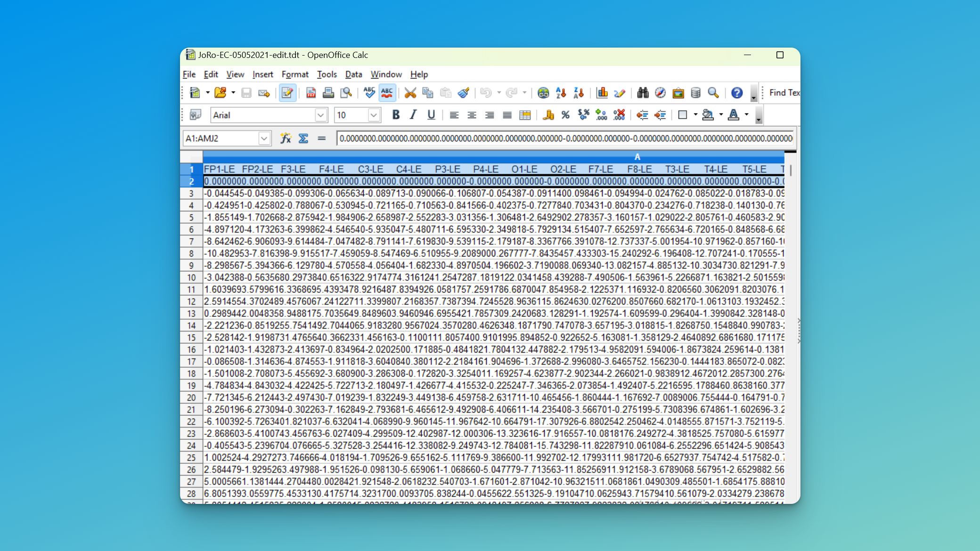980x551 pixels.
Task: Toggle Bold formatting
Action: (396, 115)
